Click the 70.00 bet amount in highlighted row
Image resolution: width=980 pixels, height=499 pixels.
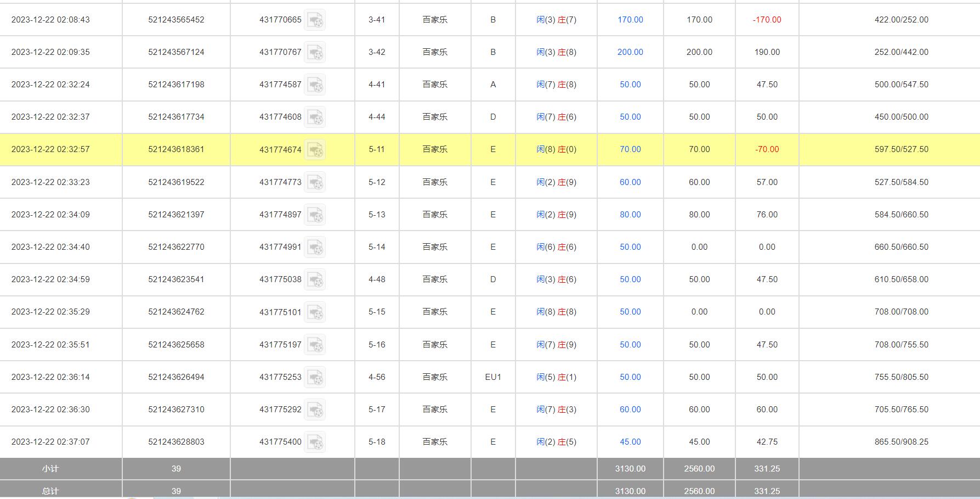[x=630, y=149]
